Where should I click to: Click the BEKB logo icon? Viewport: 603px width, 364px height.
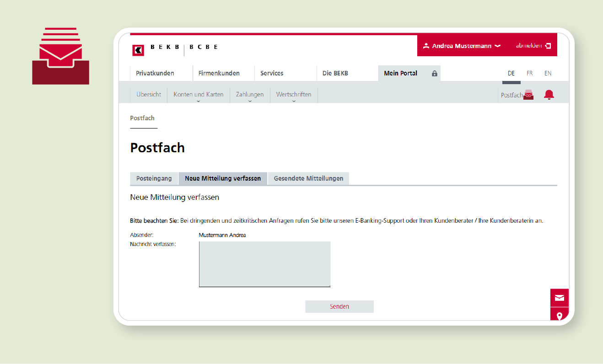point(138,50)
